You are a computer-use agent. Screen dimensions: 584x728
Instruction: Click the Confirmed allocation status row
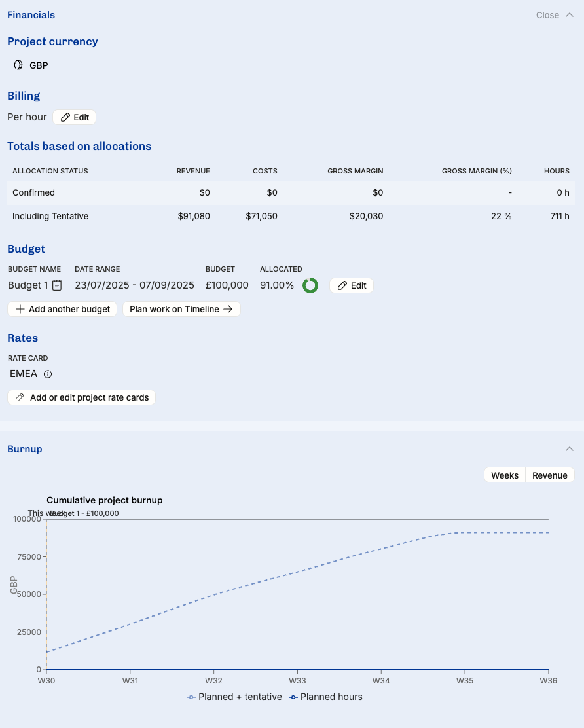(x=291, y=192)
